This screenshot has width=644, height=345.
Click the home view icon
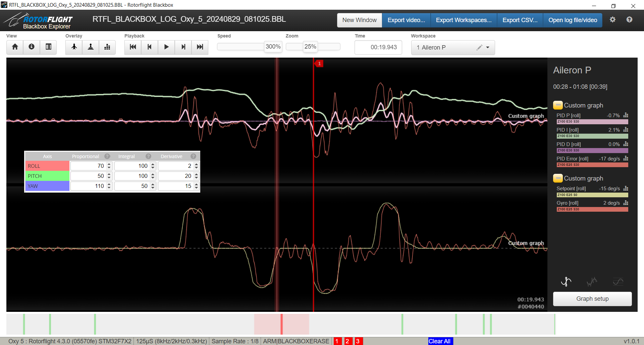(15, 47)
